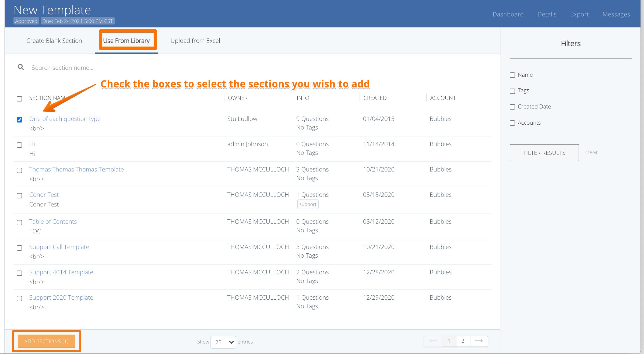This screenshot has height=354, width=644.
Task: Enable the Tags filter checkbox
Action: (512, 91)
